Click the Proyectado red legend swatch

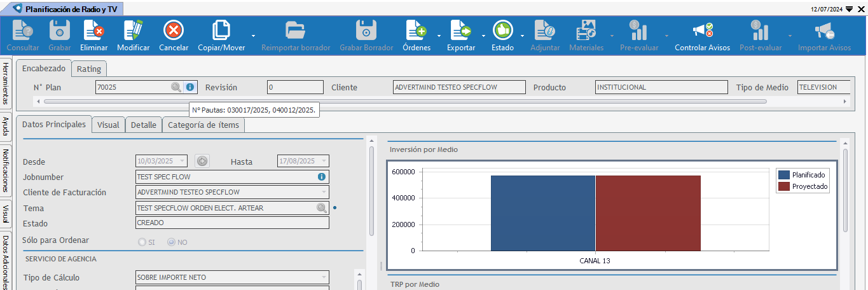pos(784,186)
